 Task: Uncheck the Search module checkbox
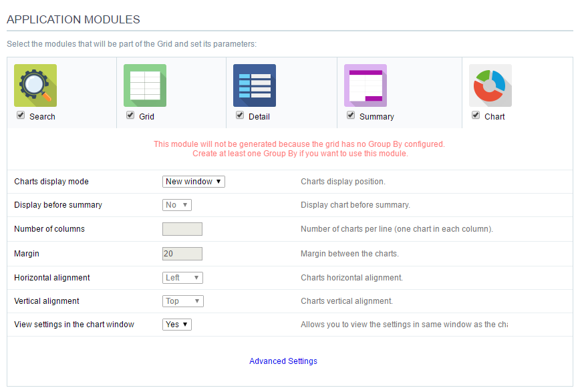(x=21, y=115)
